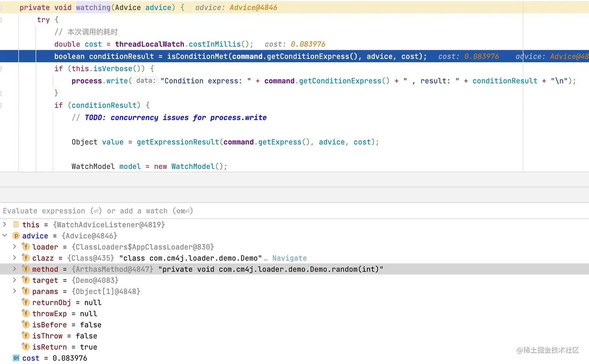The width and height of the screenshot is (589, 364).
Task: Expand the loader AppClassLoader node
Action: point(14,246)
